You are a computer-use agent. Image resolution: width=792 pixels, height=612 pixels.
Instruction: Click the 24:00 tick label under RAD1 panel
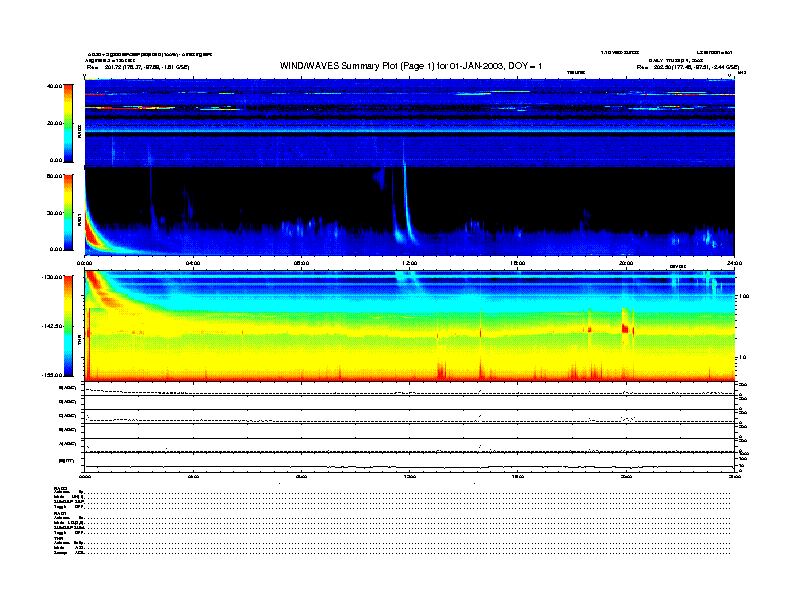(x=734, y=263)
